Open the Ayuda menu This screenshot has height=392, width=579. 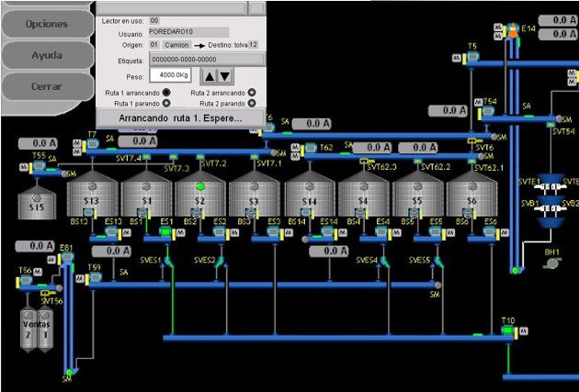[x=46, y=55]
